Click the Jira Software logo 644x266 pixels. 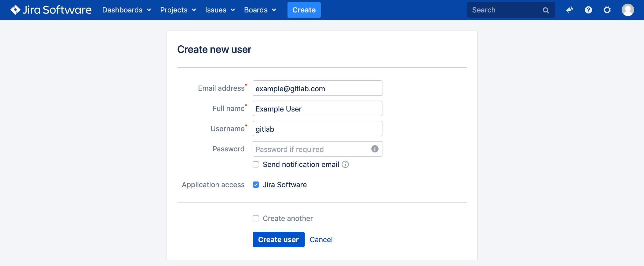[51, 10]
